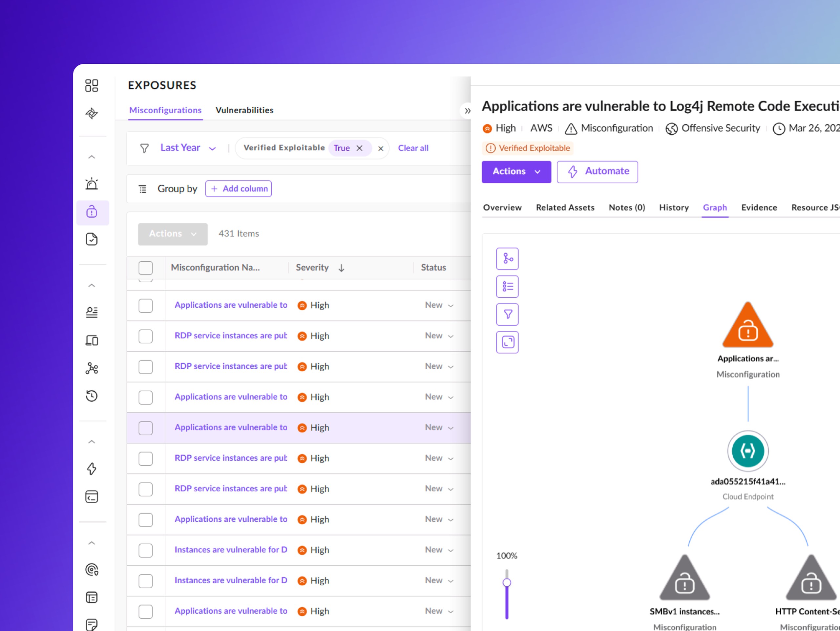Click the filter funnel icon beside Last Year
This screenshot has width=840, height=631.
144,148
